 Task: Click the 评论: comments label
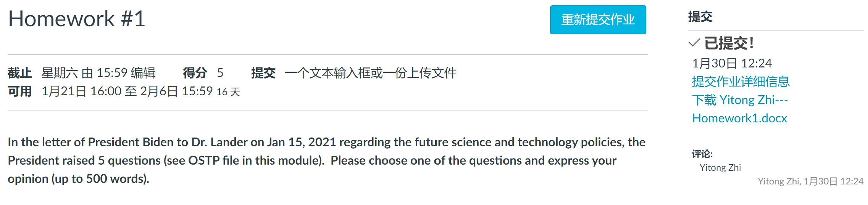point(702,154)
